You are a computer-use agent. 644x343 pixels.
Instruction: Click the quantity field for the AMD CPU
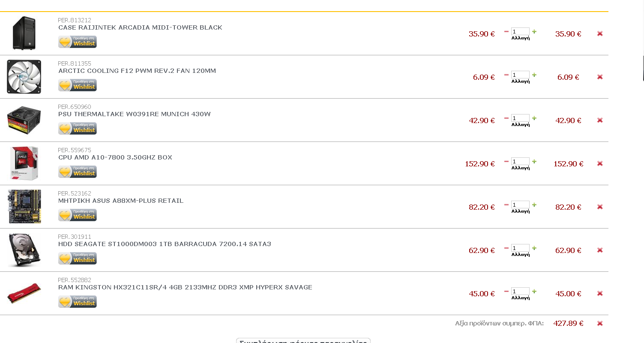tap(520, 161)
